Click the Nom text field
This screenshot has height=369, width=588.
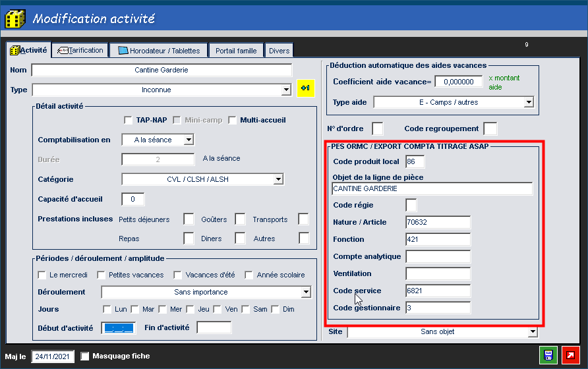[162, 70]
